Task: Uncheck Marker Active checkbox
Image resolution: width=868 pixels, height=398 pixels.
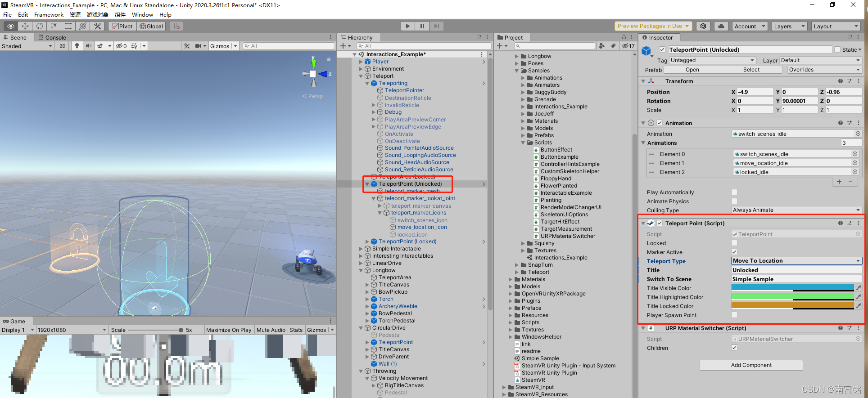Action: tap(734, 252)
